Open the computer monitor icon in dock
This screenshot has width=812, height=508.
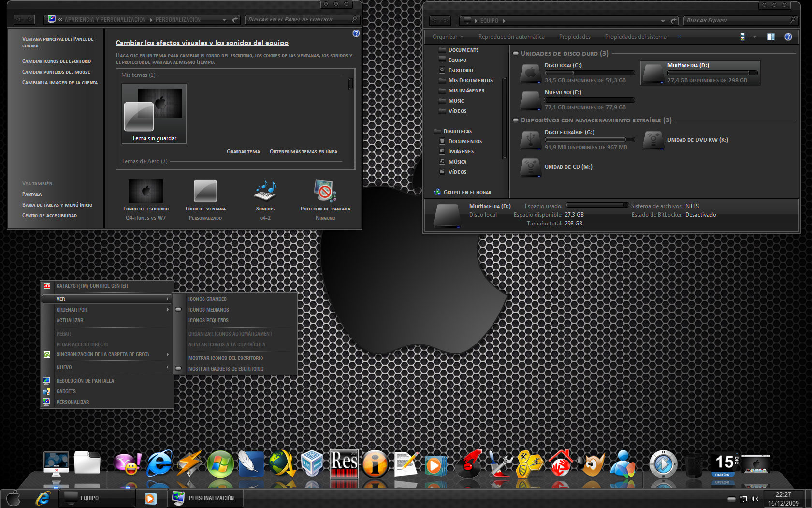tap(56, 463)
